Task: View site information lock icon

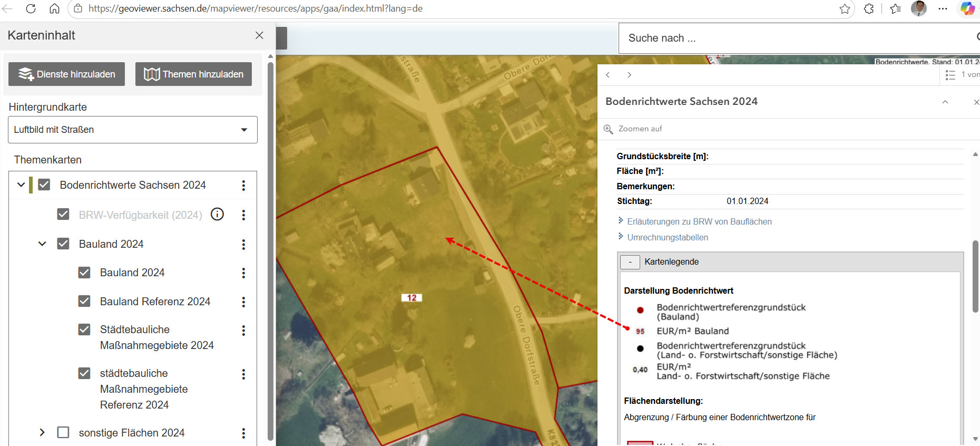Action: click(77, 8)
